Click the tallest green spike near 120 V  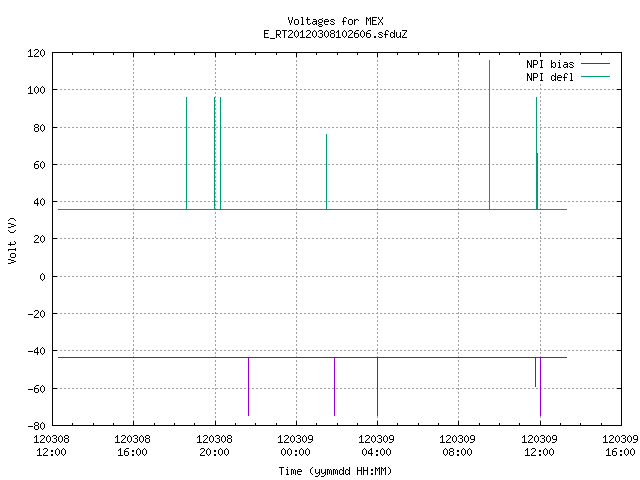[x=489, y=135]
